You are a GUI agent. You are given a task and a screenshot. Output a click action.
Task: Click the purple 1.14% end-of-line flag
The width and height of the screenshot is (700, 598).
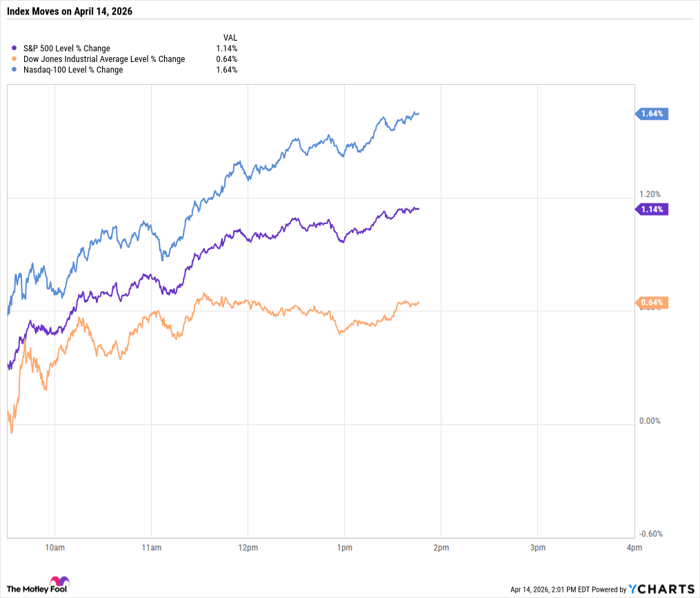[651, 208]
